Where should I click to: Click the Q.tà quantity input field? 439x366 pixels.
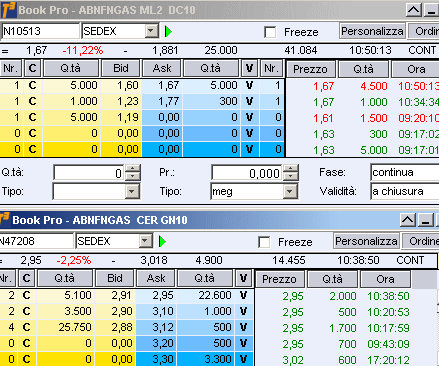click(89, 173)
